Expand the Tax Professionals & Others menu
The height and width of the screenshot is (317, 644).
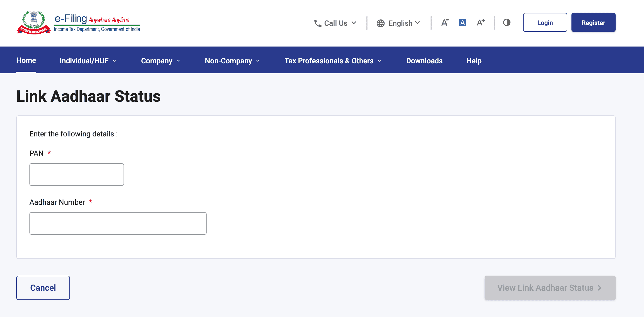[x=332, y=60]
